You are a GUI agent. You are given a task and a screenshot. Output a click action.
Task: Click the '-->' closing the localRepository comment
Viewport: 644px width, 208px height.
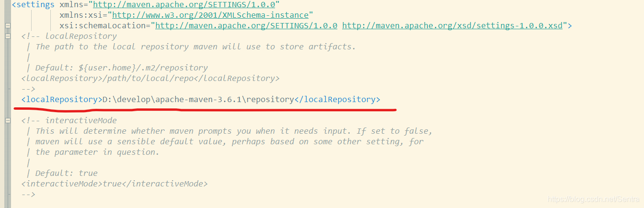[28, 89]
